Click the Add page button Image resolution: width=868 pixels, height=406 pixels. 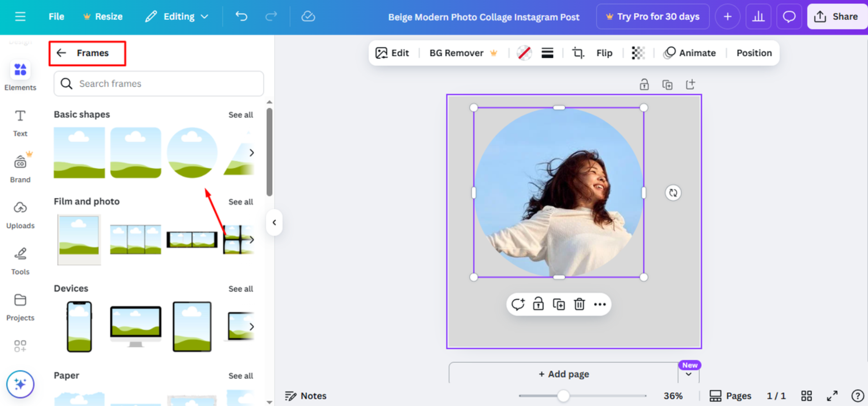tap(564, 374)
